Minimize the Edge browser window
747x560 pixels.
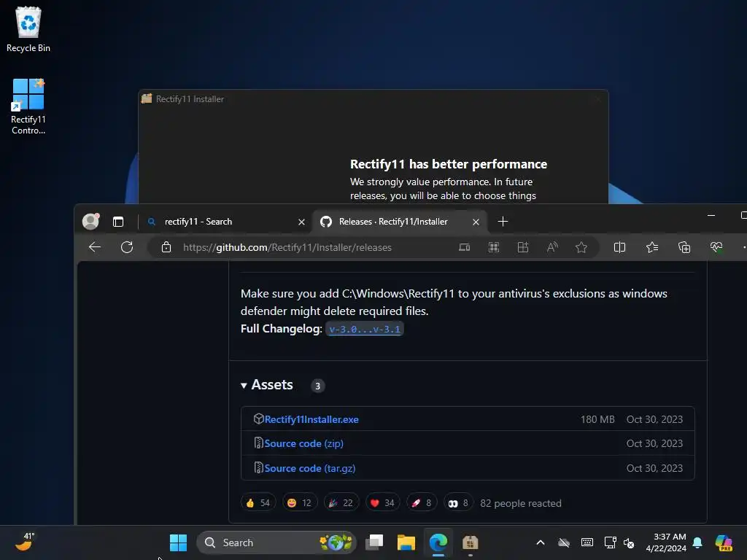tap(711, 216)
